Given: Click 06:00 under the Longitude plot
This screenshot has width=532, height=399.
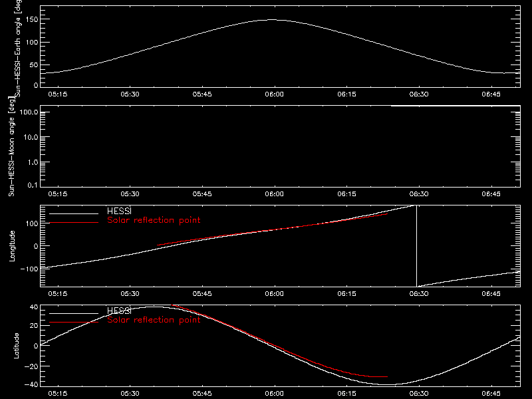Looking at the screenshot, I should coord(274,293).
